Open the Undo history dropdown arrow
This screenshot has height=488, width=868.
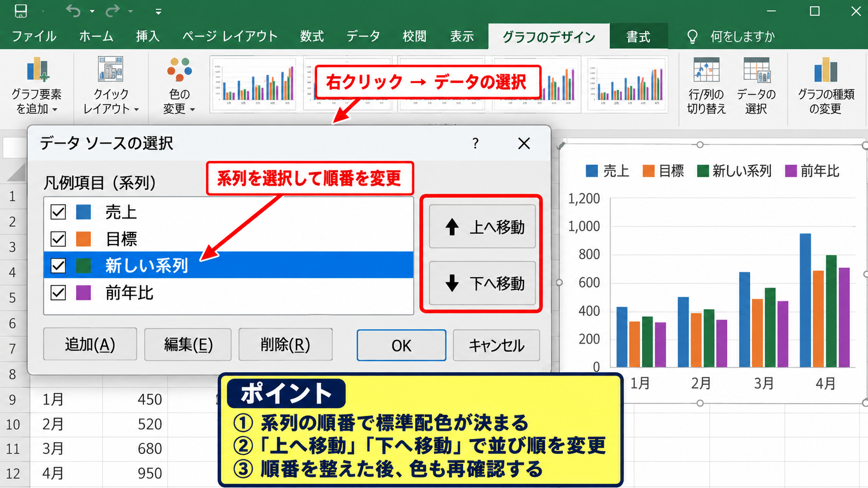92,11
